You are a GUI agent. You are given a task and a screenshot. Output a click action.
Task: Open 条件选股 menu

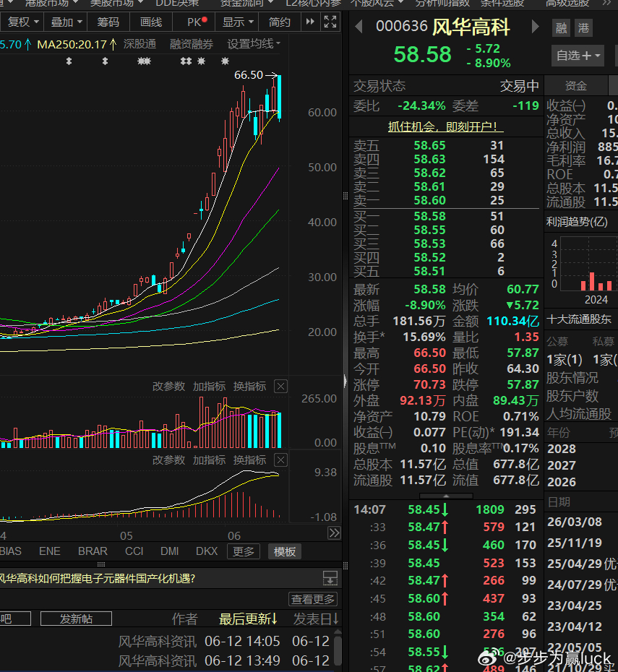tap(502, 4)
